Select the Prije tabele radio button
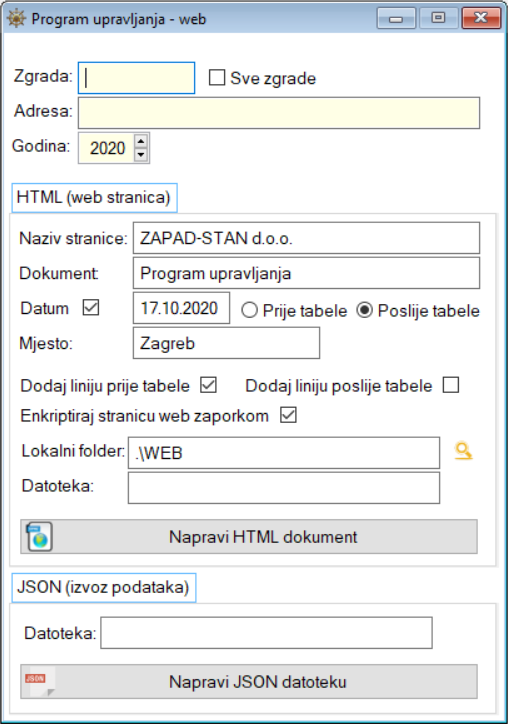Screen dimensions: 508x724 [x=249, y=310]
